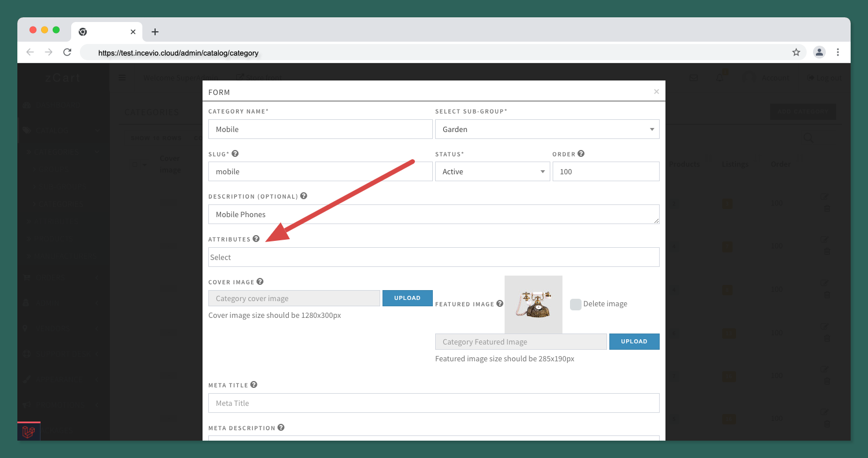Click the vintage telephone featured image thumbnail
Screen dimensions: 868x458
[x=533, y=305]
